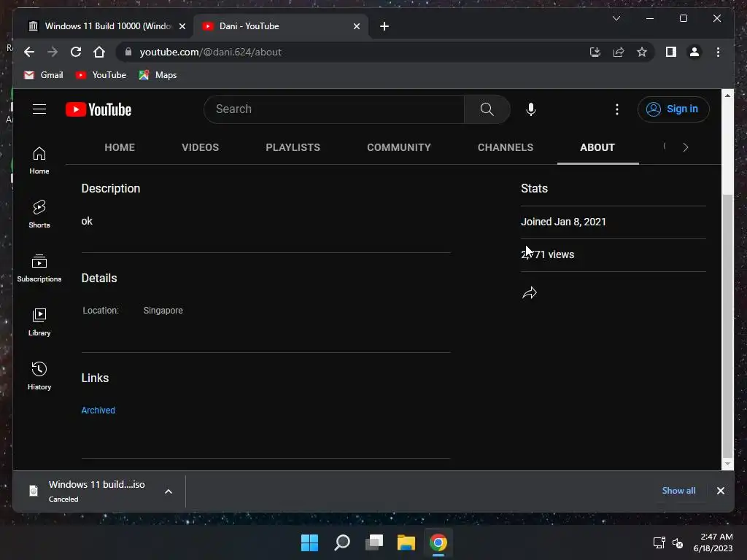Click the volume muted tray icon
This screenshot has height=560, width=747.
click(x=678, y=542)
